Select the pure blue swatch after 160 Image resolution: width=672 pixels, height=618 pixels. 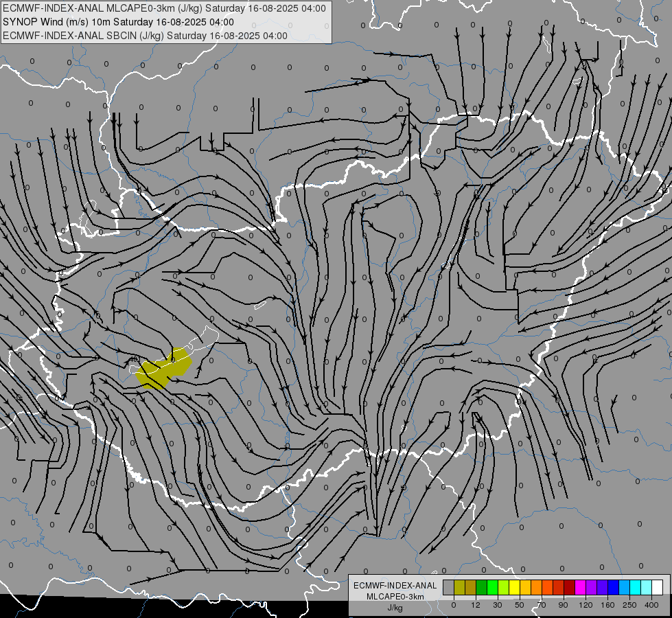coord(613,588)
